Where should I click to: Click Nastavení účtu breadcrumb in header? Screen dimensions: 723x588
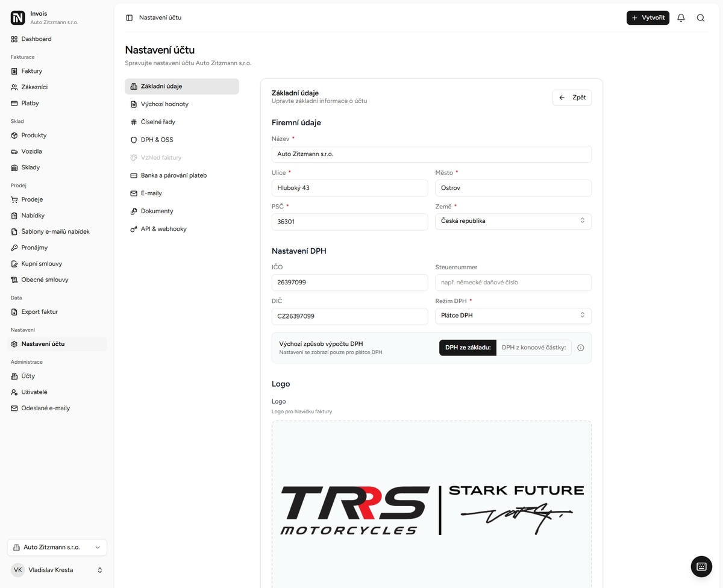(160, 17)
